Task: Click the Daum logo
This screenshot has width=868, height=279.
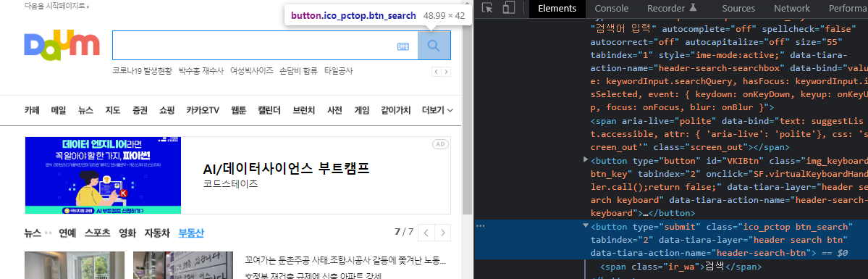Action: coord(62,44)
